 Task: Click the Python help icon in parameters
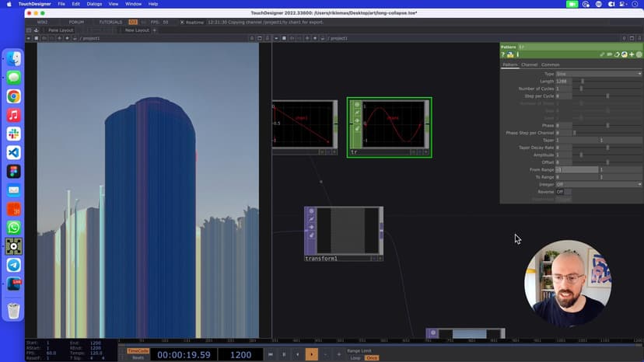coord(510,54)
